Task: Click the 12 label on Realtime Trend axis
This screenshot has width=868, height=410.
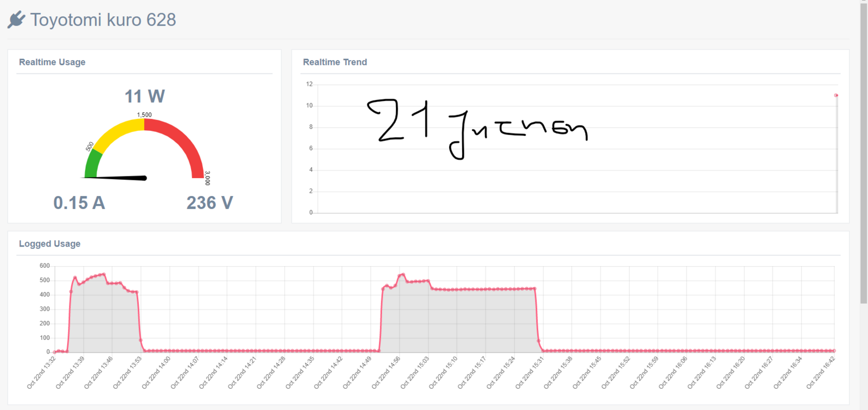Action: pos(309,84)
